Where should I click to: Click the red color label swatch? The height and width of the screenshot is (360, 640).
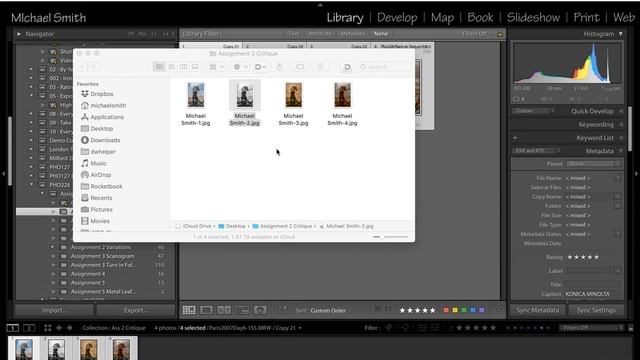click(x=446, y=310)
